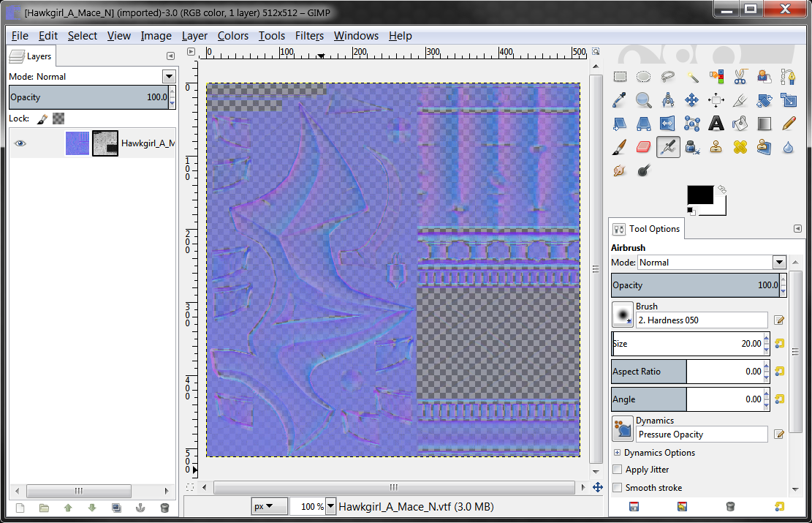
Task: Select the Pencil tool
Action: tap(789, 124)
